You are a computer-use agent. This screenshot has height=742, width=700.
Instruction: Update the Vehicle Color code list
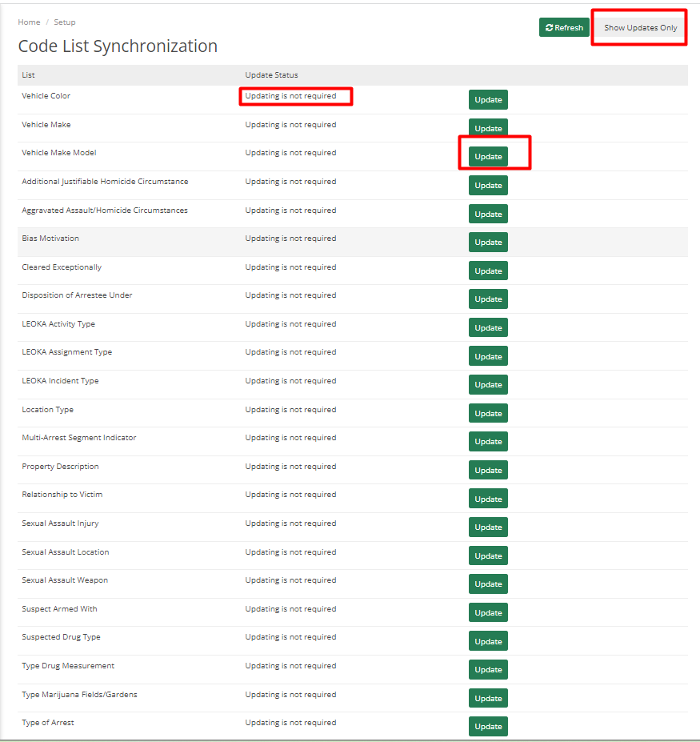click(x=488, y=99)
